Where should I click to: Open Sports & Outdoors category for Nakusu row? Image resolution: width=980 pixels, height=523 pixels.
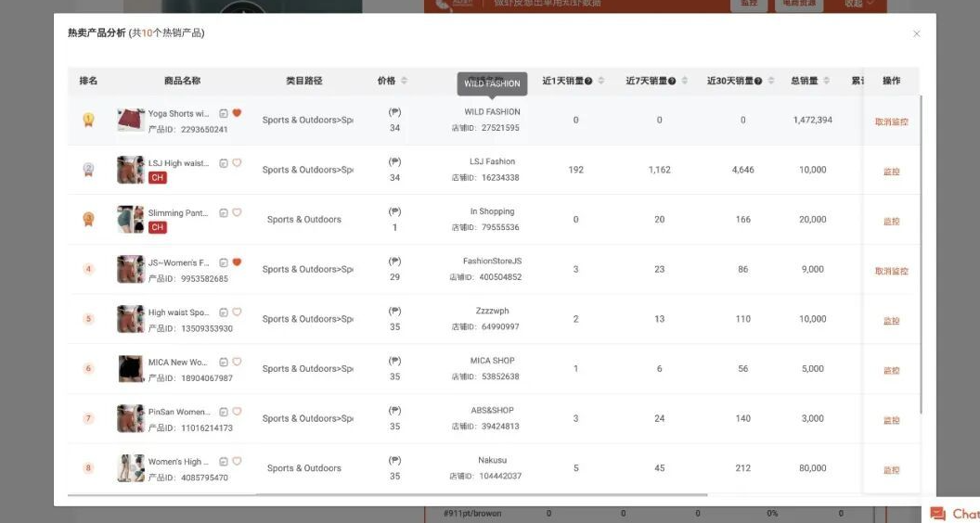[304, 468]
